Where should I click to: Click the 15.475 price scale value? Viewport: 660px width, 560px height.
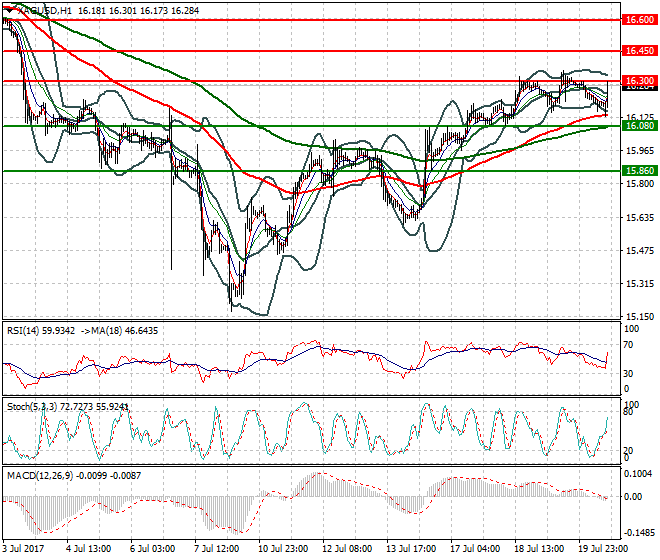[640, 251]
